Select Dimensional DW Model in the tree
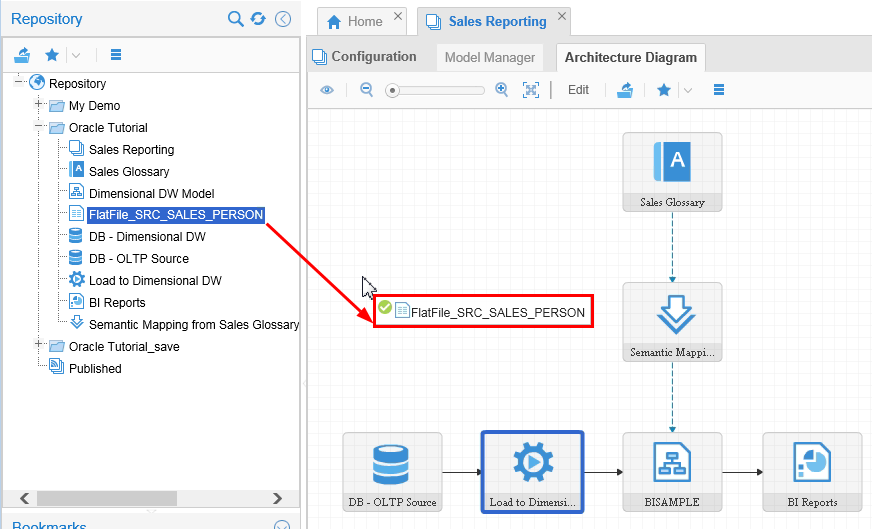The image size is (872, 529). tap(151, 194)
